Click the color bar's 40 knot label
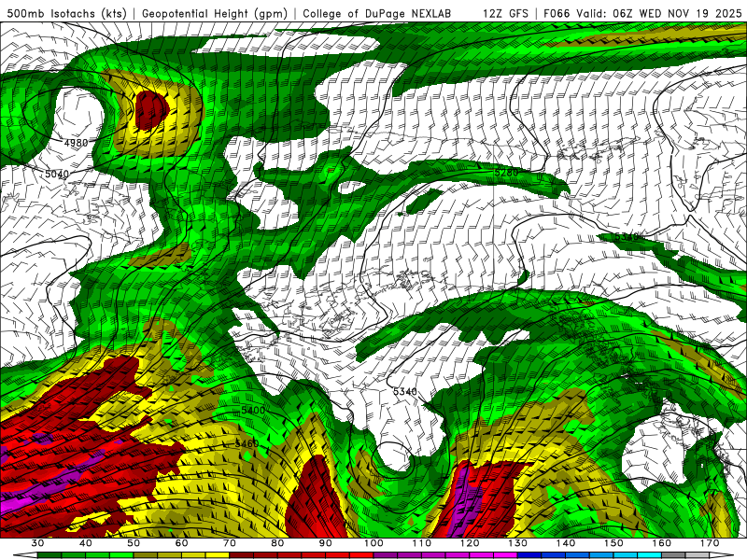The height and width of the screenshot is (560, 747). [x=85, y=543]
